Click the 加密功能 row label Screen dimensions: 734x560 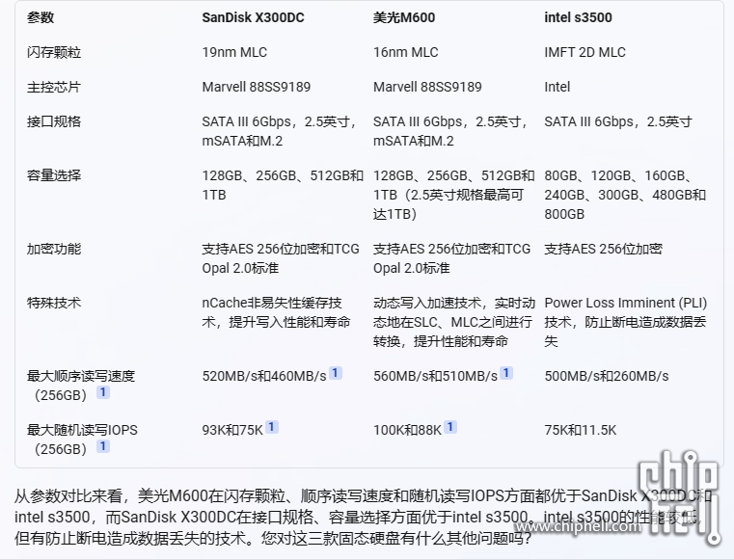click(54, 249)
